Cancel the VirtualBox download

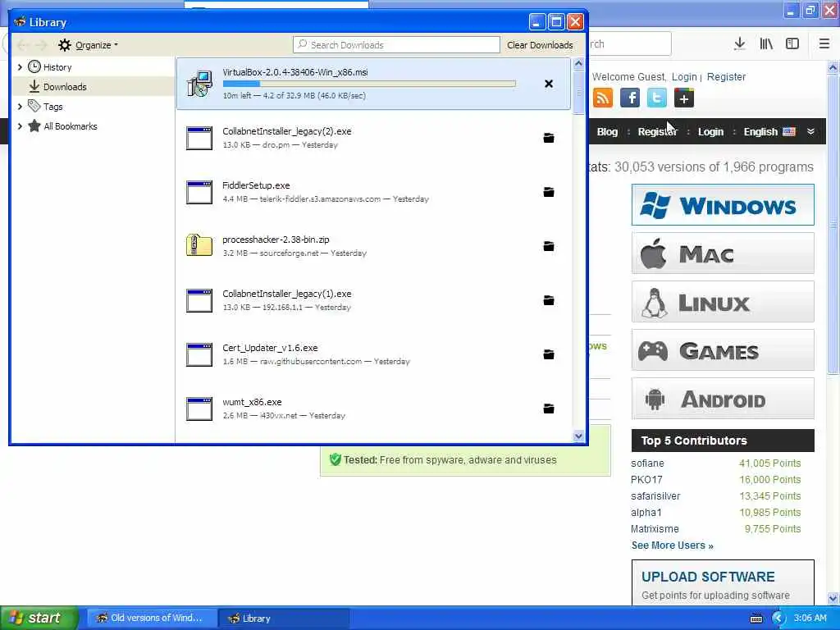click(x=549, y=84)
